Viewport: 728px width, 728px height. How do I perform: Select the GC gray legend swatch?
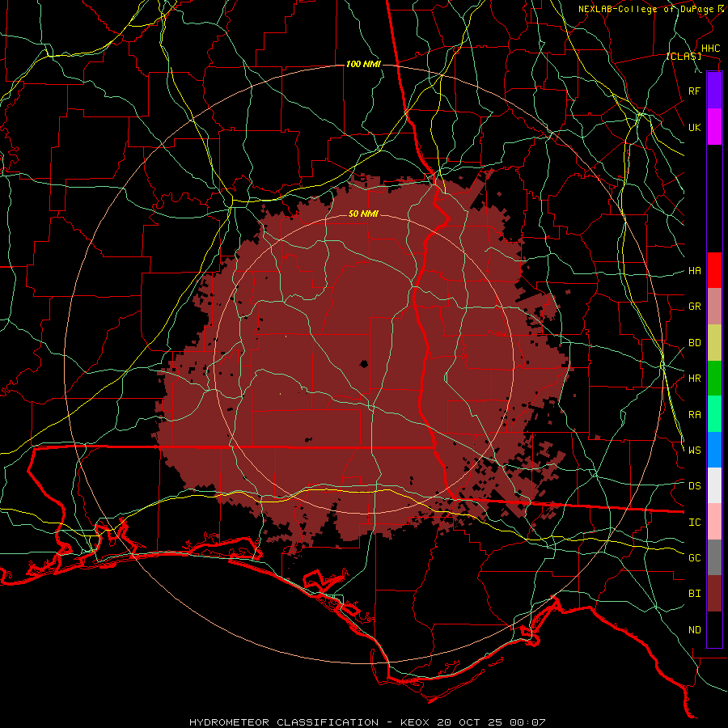click(x=714, y=557)
